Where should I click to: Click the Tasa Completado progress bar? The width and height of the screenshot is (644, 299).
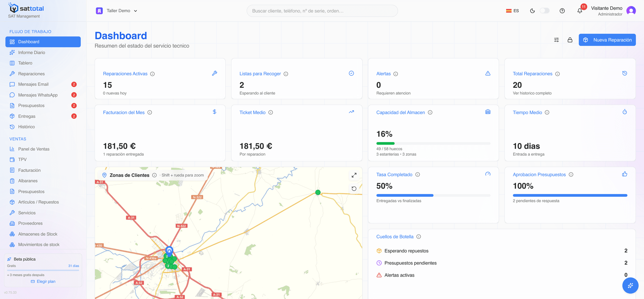click(433, 195)
